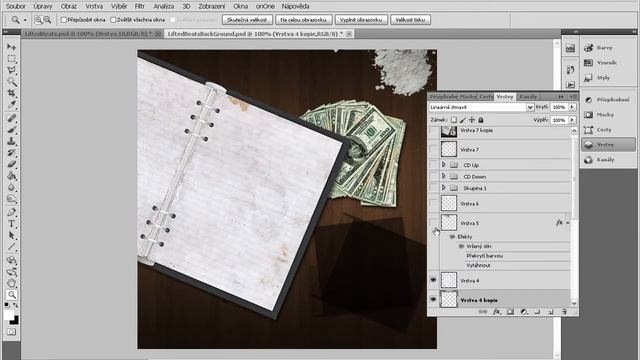Select the Eyedropper tool
640x360 pixels.
click(x=11, y=105)
